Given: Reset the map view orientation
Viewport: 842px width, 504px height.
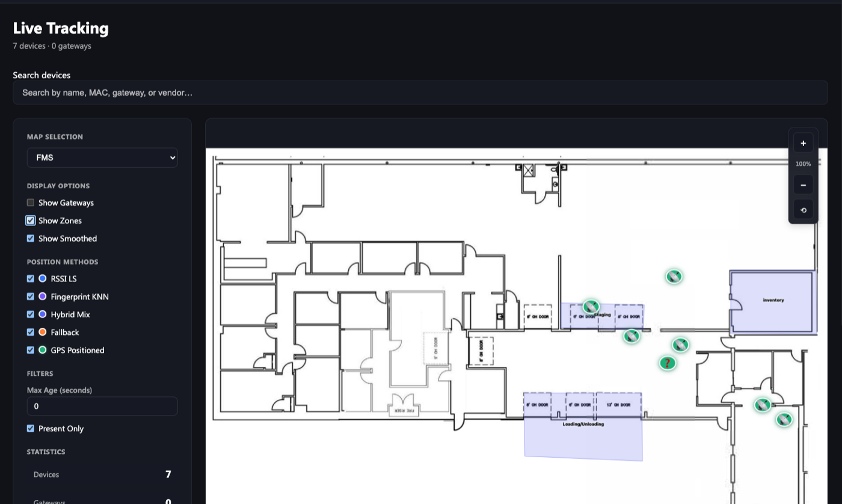Looking at the screenshot, I should click(803, 209).
